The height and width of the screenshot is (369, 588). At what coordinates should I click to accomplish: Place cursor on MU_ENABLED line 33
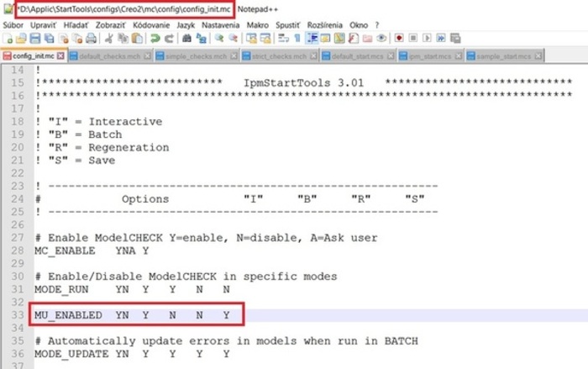[134, 314]
